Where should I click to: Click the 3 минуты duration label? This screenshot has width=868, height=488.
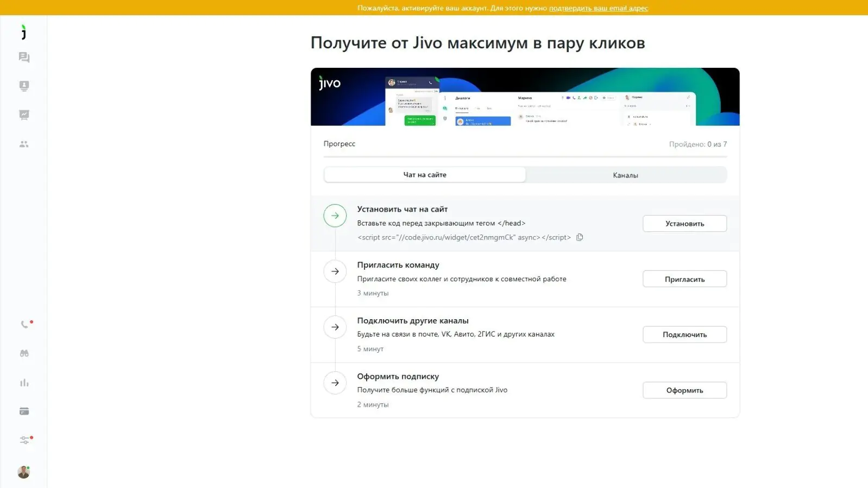[x=373, y=293]
